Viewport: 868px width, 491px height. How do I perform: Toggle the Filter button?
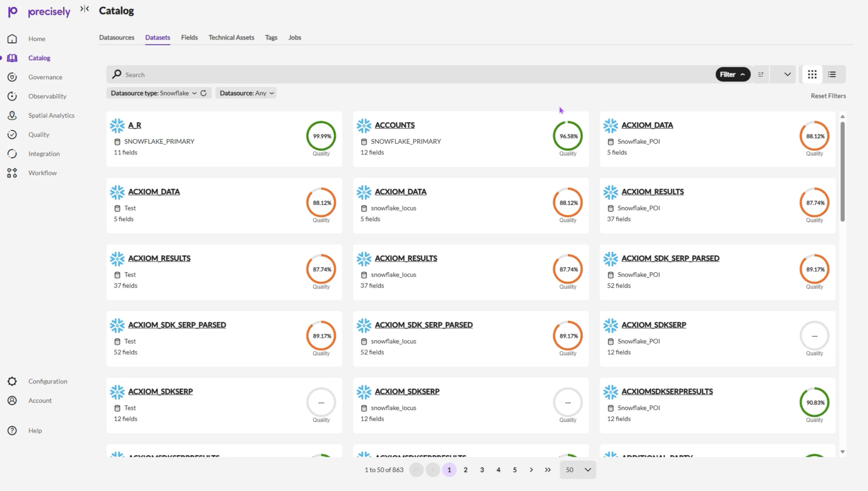pyautogui.click(x=733, y=74)
